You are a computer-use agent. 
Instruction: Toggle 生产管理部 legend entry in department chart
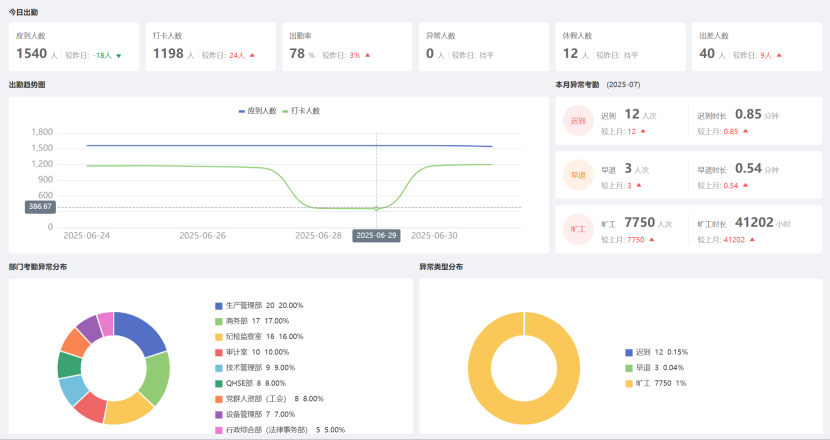258,305
